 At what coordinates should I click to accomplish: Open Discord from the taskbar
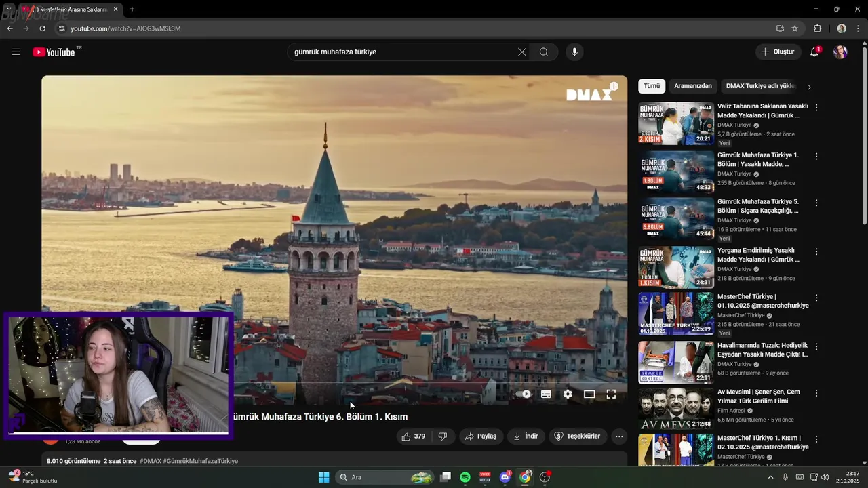click(505, 477)
